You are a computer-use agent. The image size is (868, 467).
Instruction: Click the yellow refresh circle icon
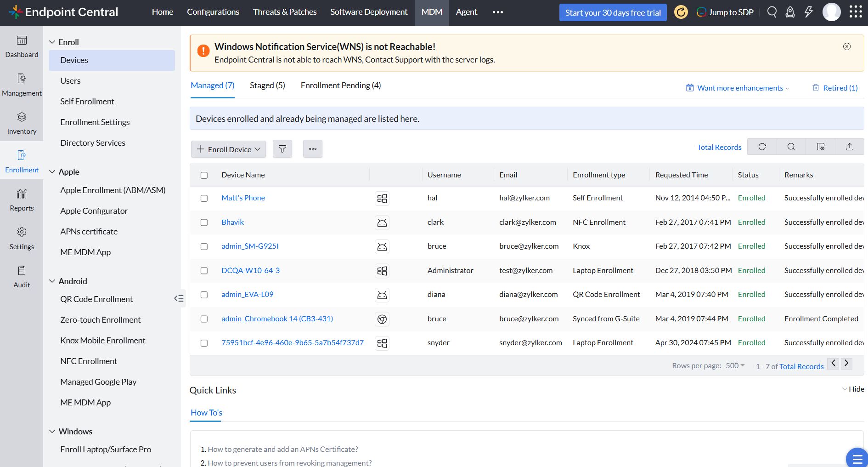click(681, 12)
